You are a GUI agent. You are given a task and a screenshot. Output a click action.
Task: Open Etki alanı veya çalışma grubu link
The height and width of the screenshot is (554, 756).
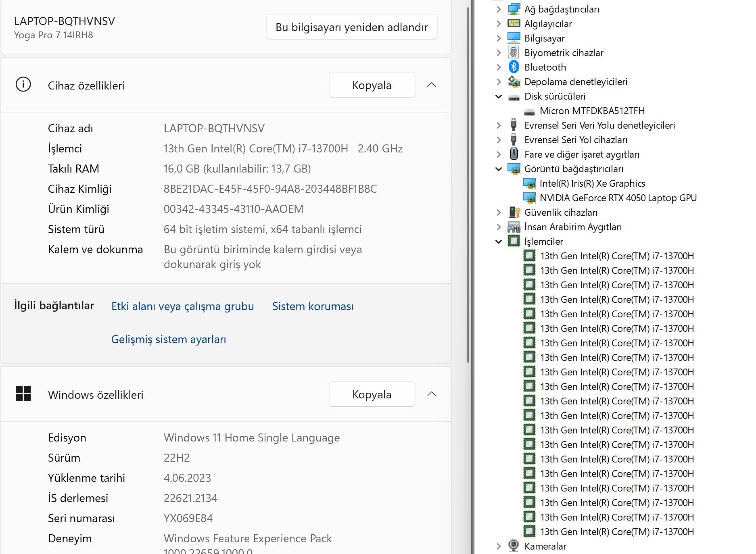tap(183, 306)
